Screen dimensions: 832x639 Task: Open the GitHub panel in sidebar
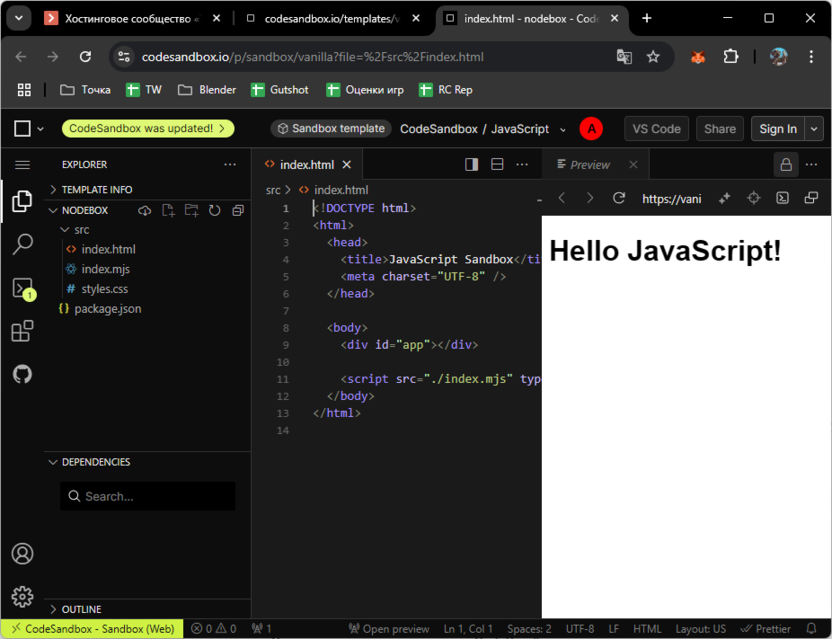pyautogui.click(x=22, y=374)
